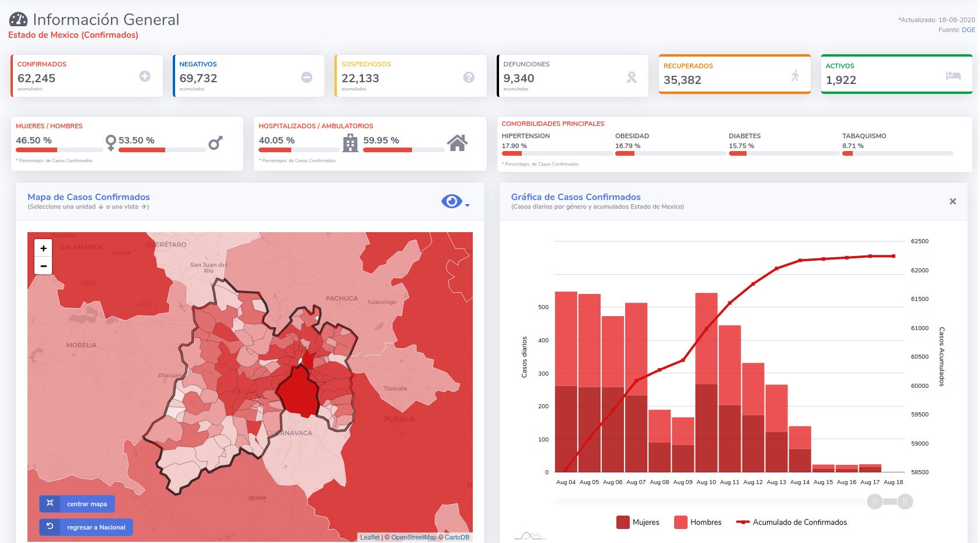This screenshot has height=543, width=980.
Task: Click the bed icon in Activos card
Action: click(953, 75)
